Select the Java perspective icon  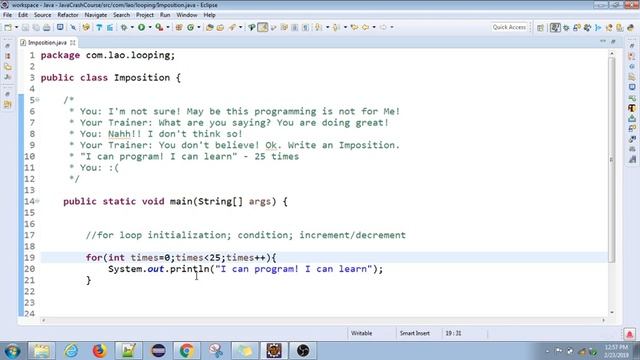(555, 28)
